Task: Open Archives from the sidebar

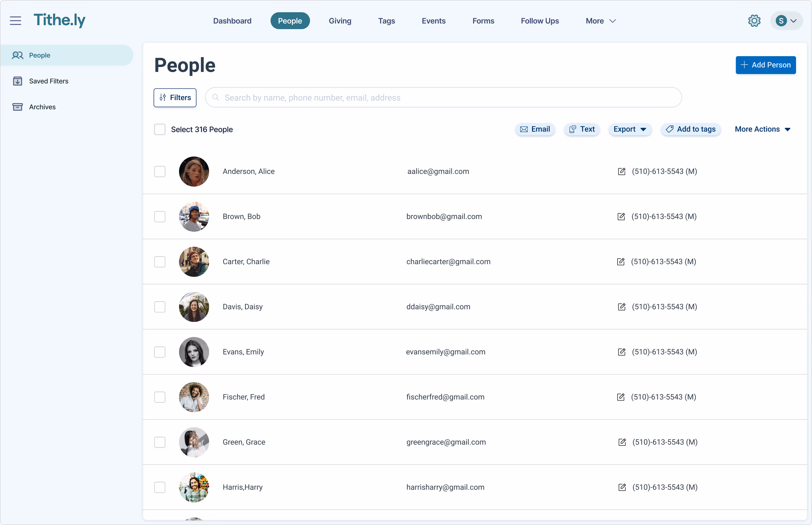Action: click(x=42, y=107)
